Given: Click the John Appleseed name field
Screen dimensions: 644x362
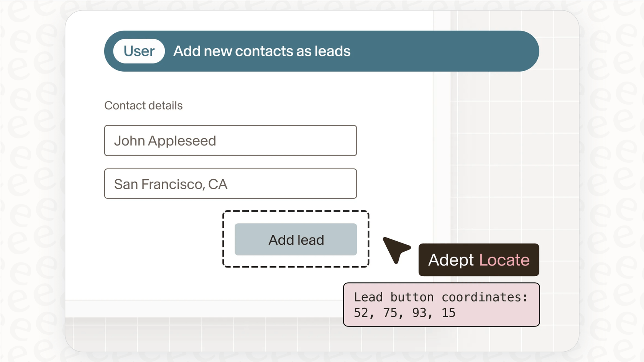Looking at the screenshot, I should tap(230, 141).
